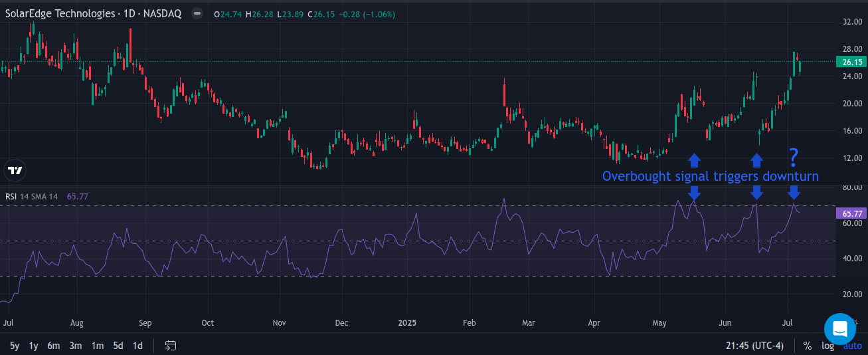Image resolution: width=868 pixels, height=355 pixels.
Task: Click the 40.00 RSI scale label
Action: pyautogui.click(x=852, y=259)
